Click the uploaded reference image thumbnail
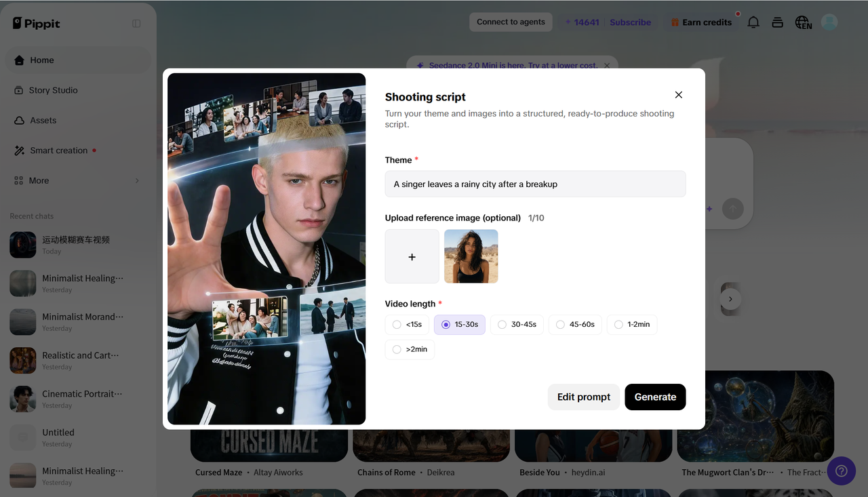This screenshot has height=497, width=868. tap(471, 256)
